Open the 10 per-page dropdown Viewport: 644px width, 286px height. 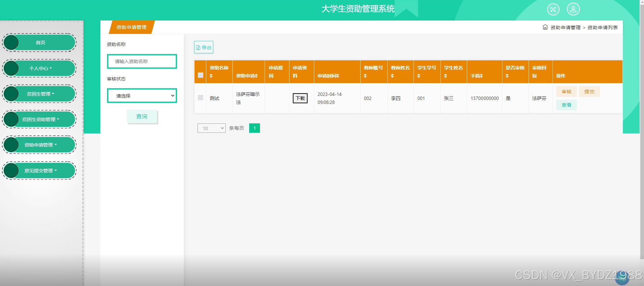(212, 128)
